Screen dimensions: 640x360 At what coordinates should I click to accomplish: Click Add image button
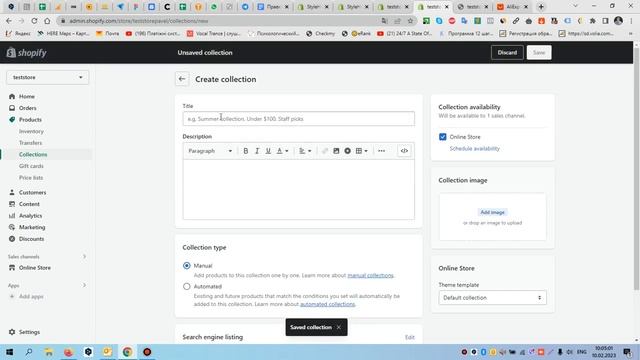tap(492, 212)
